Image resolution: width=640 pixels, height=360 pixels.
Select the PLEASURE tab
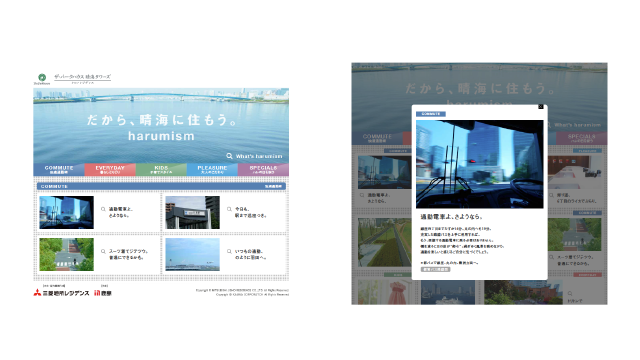212,170
